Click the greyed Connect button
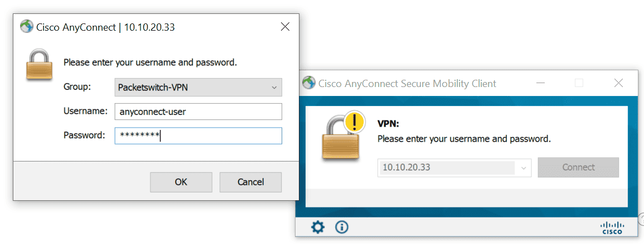The height and width of the screenshot is (246, 644). click(578, 167)
